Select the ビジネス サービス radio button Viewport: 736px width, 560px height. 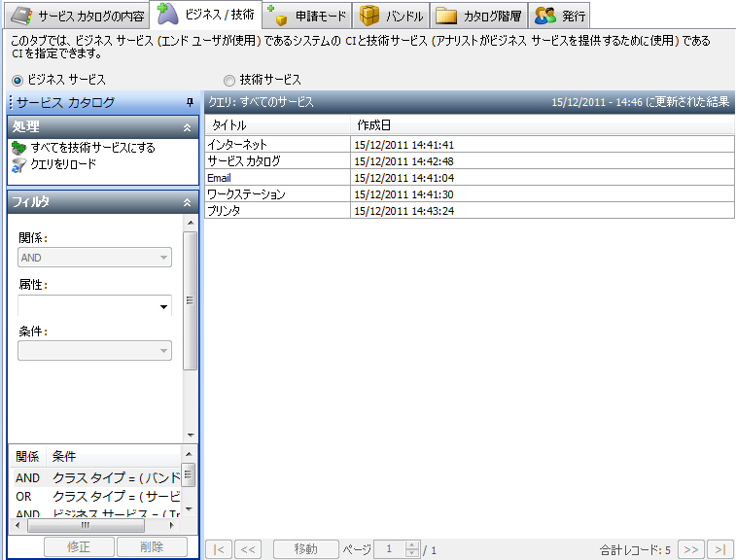(x=18, y=80)
